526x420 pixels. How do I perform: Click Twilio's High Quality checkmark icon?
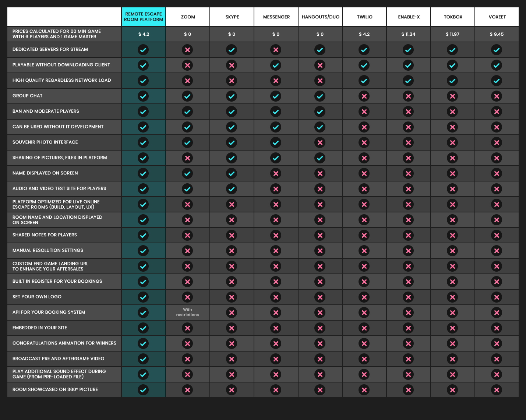coord(364,81)
